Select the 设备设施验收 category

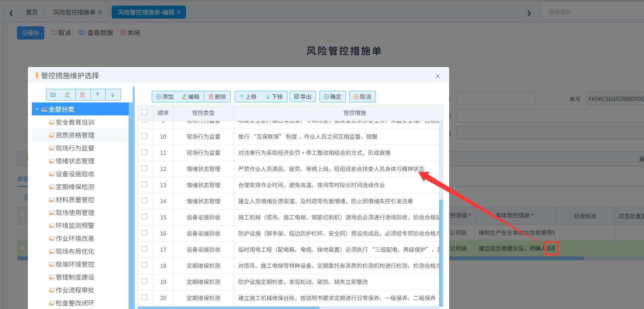coord(75,174)
